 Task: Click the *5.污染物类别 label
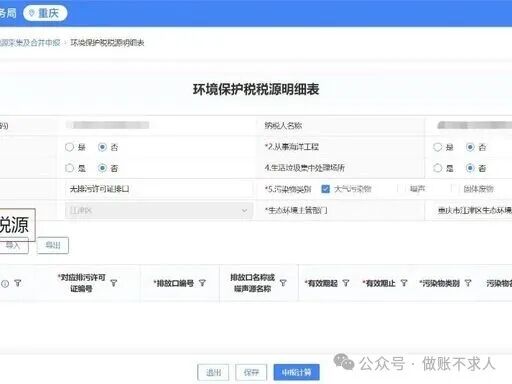[x=288, y=189]
